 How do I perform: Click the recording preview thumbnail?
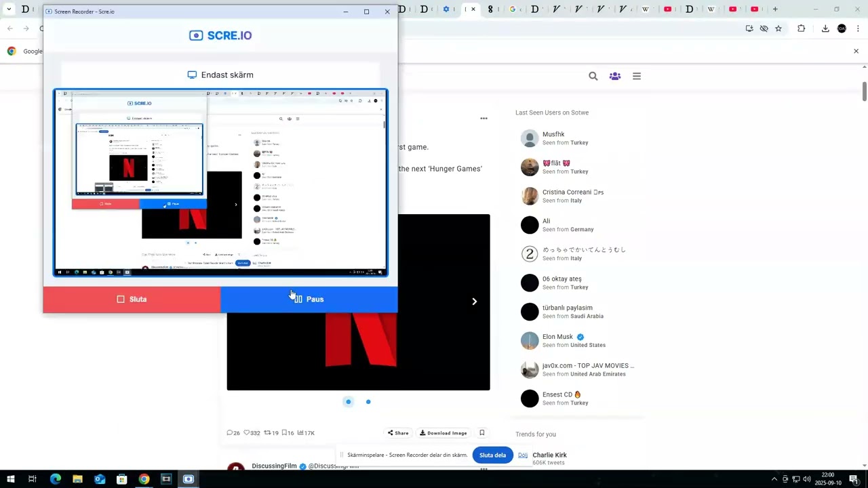(220, 182)
